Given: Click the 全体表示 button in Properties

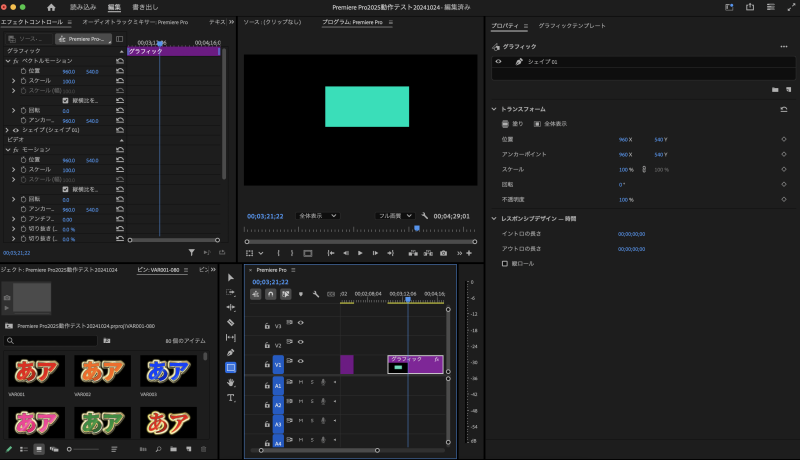Looking at the screenshot, I should pyautogui.click(x=550, y=123).
